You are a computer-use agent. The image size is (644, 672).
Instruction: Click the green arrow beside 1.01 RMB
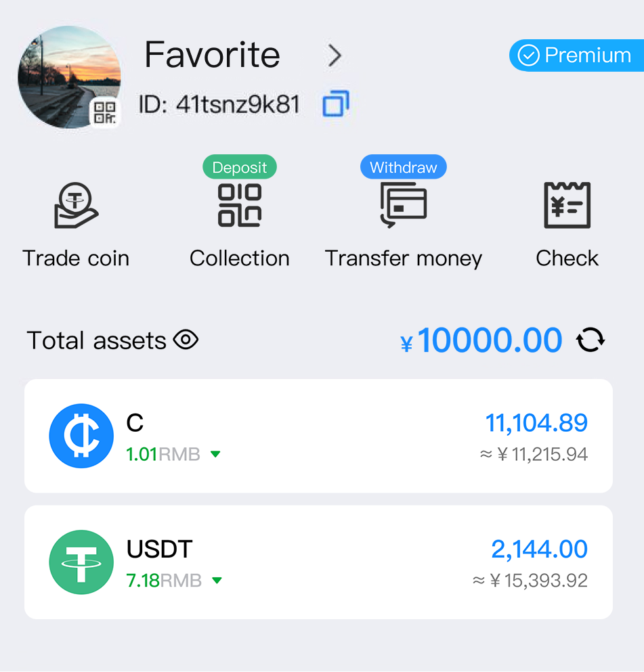(215, 455)
